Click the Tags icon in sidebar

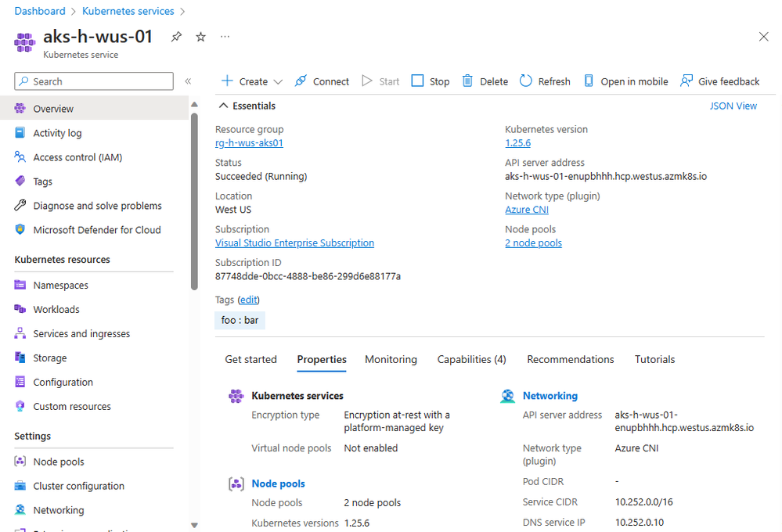(20, 181)
